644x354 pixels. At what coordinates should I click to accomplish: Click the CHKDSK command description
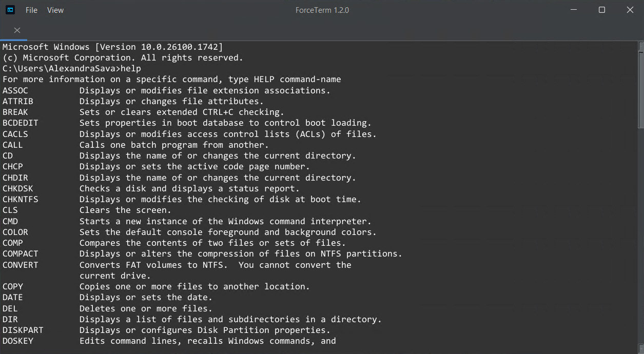pos(189,188)
